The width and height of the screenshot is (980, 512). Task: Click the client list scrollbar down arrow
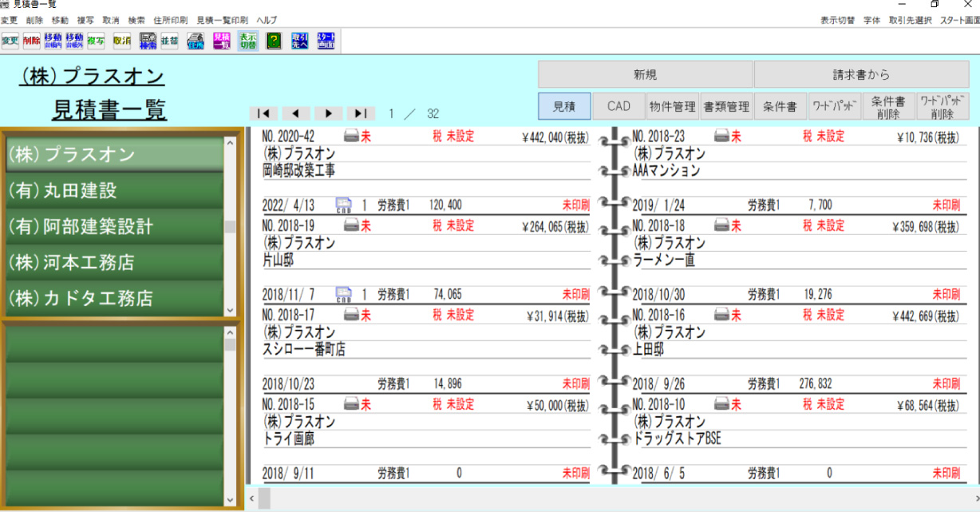[x=231, y=310]
